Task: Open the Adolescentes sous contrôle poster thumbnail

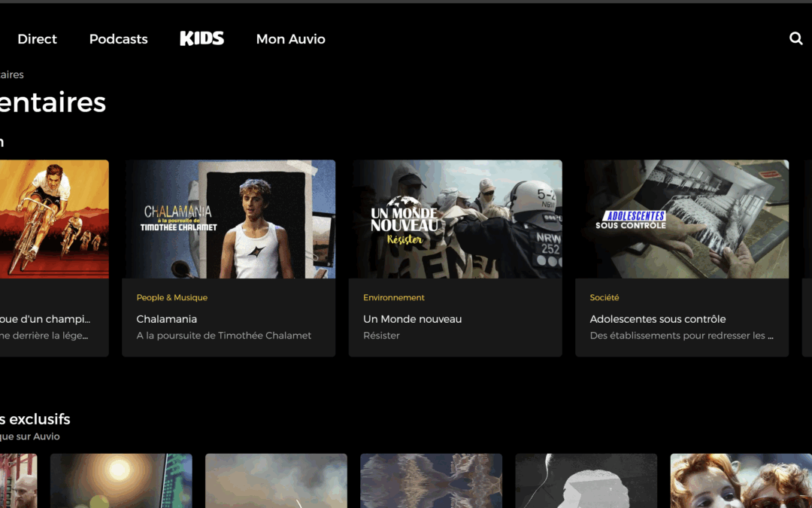Action: click(682, 219)
